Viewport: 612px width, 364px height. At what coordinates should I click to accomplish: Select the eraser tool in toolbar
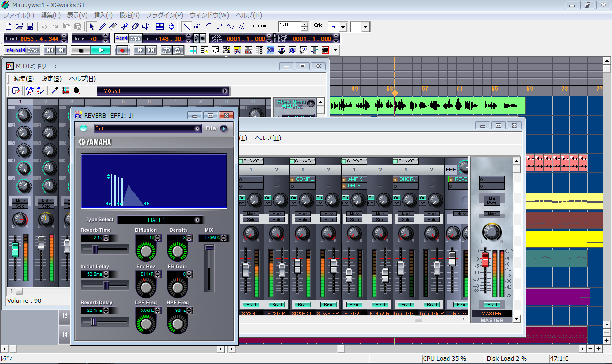(113, 27)
